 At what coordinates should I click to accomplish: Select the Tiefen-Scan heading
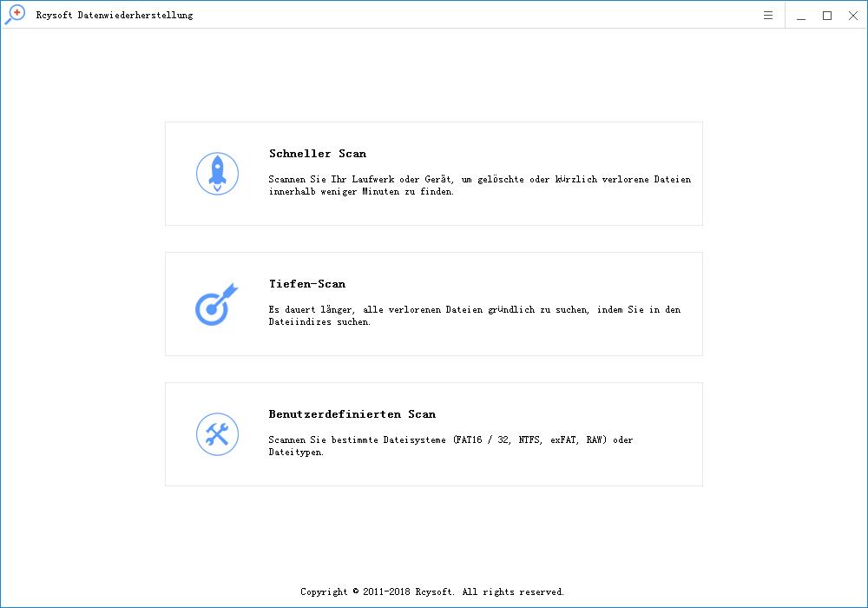point(307,283)
